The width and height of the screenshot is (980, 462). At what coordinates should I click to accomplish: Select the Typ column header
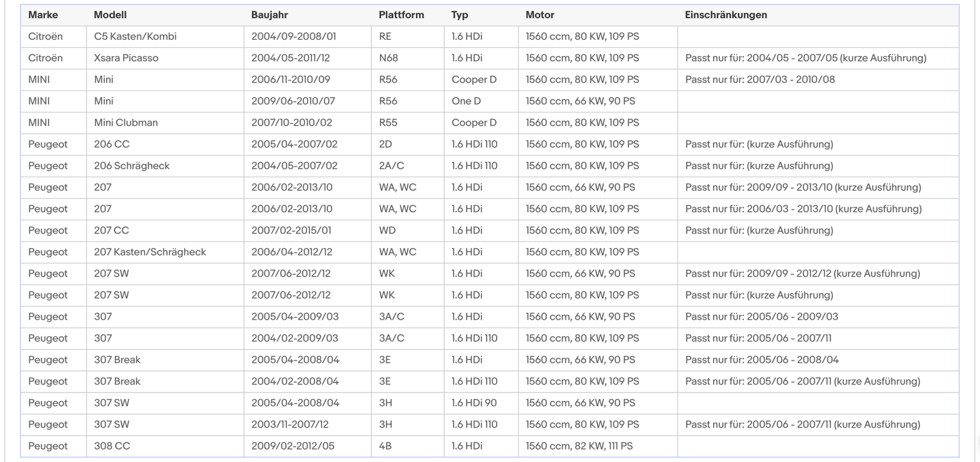tap(459, 15)
